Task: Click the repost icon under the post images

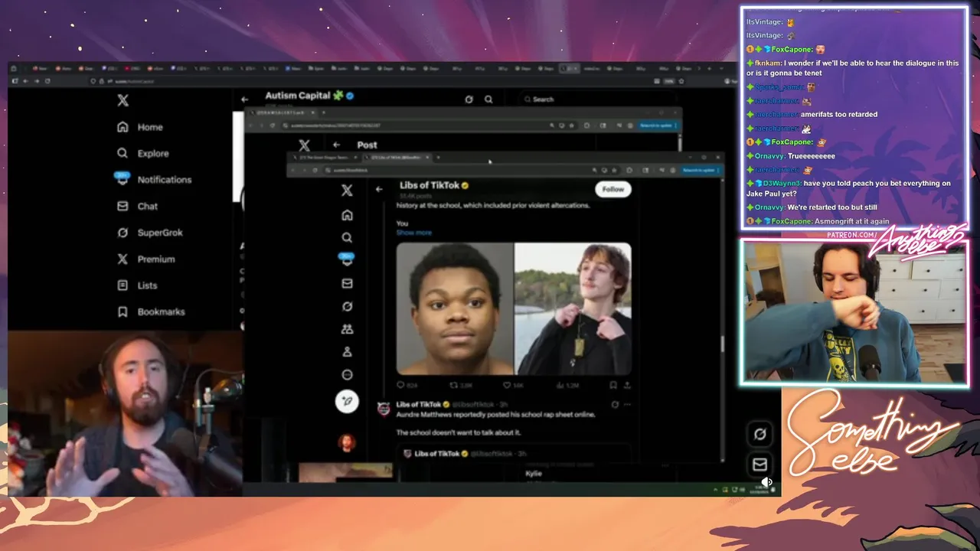Action: (453, 385)
